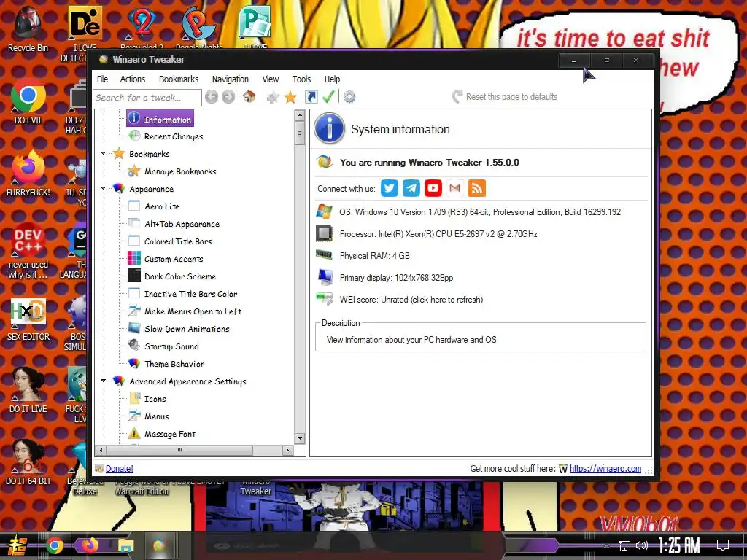Click the add bookmark star-plus icon
Image resolution: width=747 pixels, height=560 pixels.
[x=273, y=98]
